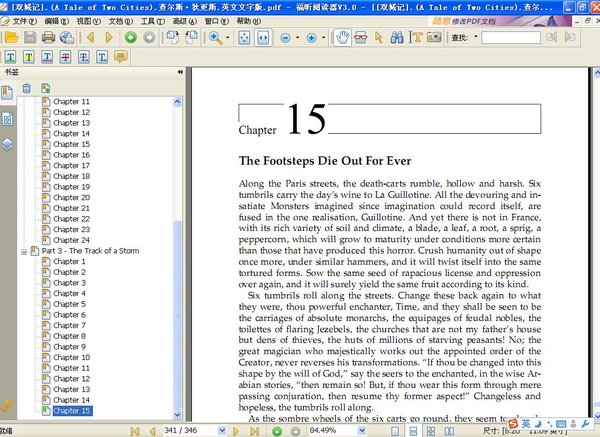This screenshot has height=437, width=600.
Task: Click the grey next view button in toolbar
Action: (149, 38)
